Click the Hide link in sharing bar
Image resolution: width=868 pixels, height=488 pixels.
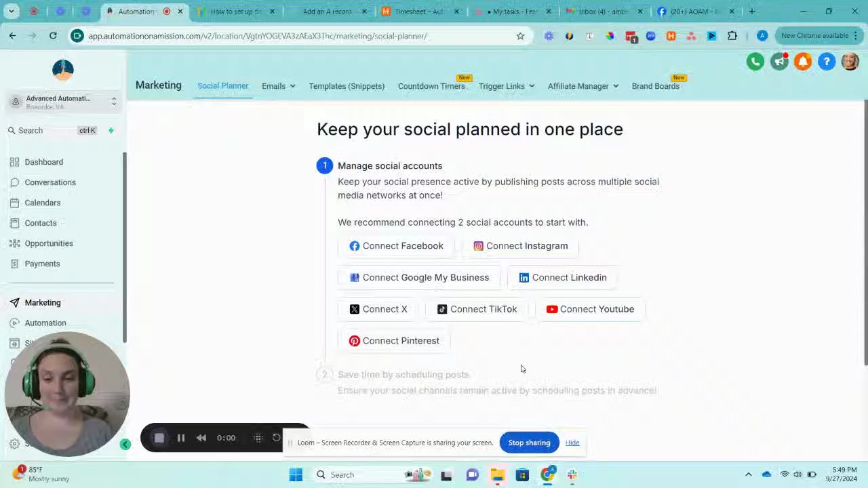(x=572, y=443)
